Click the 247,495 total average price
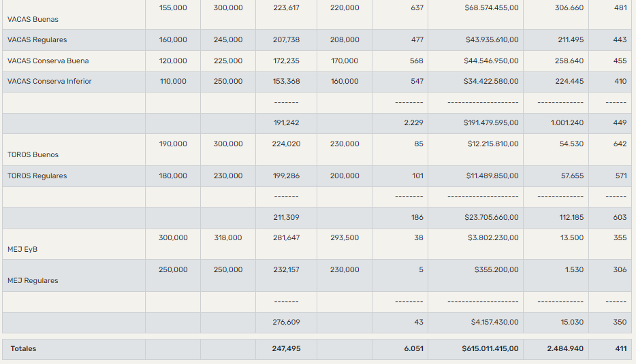The width and height of the screenshot is (636, 364). tap(286, 348)
